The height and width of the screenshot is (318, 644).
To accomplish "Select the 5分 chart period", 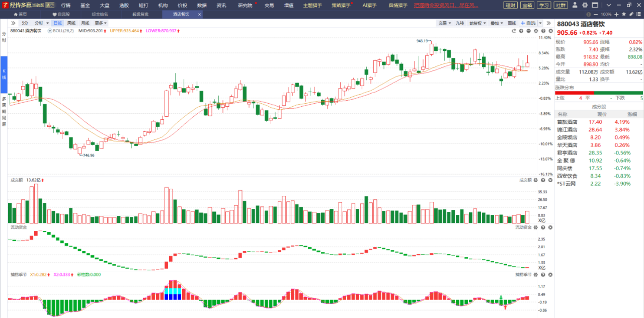I will (25, 23).
